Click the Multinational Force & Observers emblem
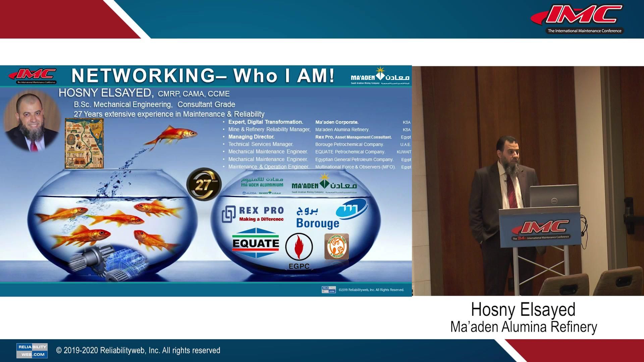 (x=336, y=247)
